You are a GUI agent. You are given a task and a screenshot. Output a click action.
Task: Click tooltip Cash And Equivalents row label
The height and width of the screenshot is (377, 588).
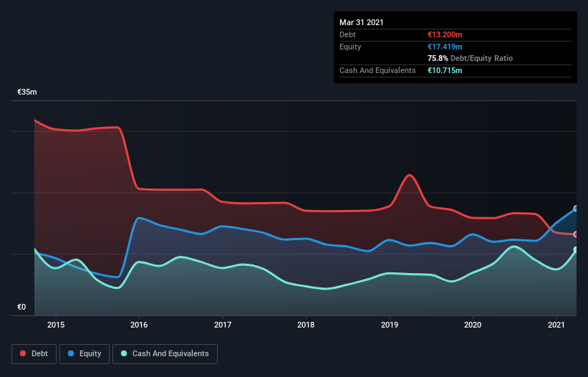coord(377,70)
